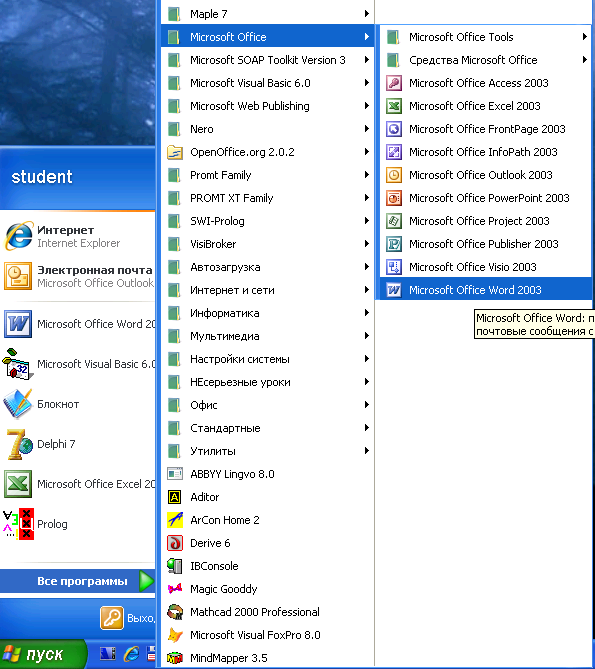Click the пуск Start button
This screenshot has width=595, height=669.
point(43,654)
